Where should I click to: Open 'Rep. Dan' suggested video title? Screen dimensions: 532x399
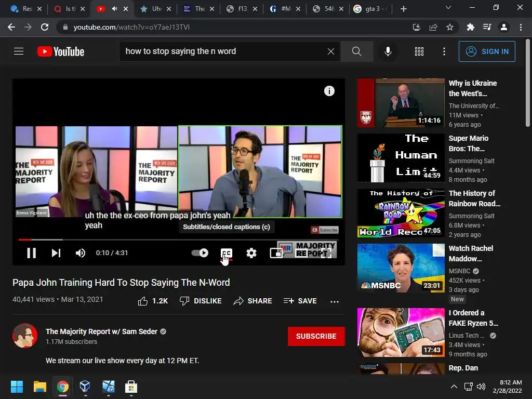(x=463, y=368)
